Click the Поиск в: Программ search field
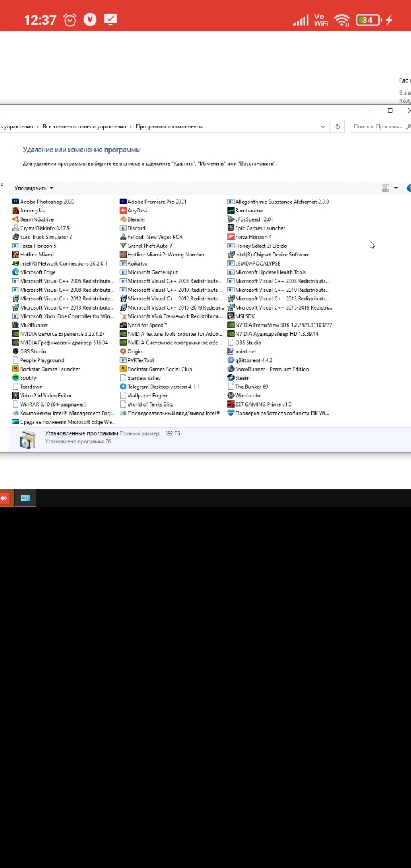 (380, 127)
